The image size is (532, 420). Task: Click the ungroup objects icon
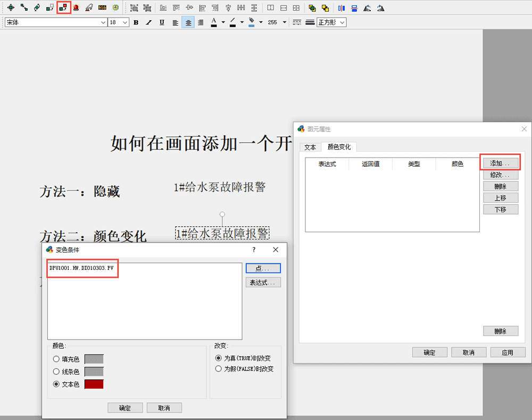[147, 8]
